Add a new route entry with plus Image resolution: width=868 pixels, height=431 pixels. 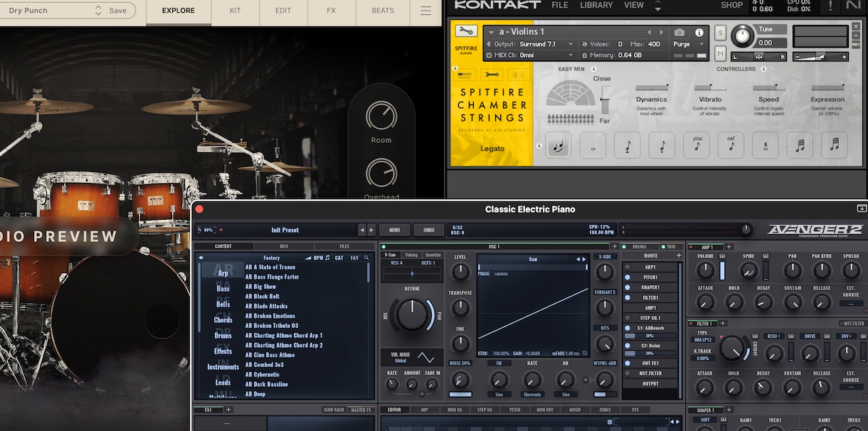coord(679,255)
